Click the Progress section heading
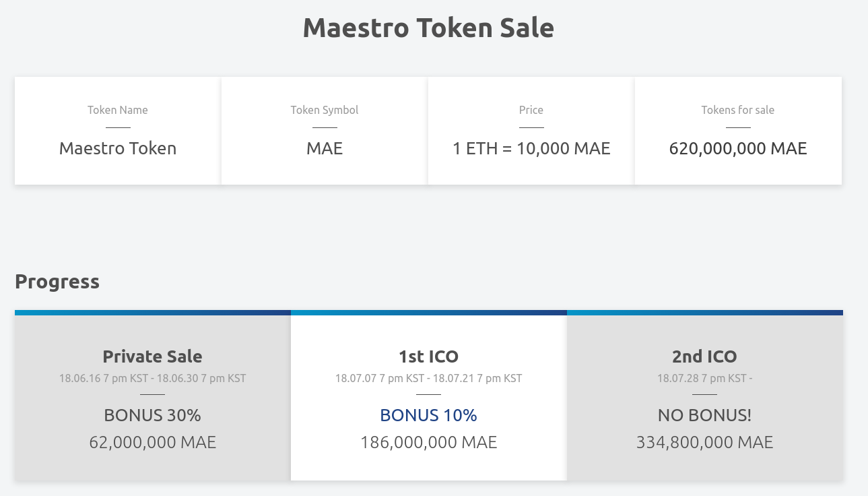The height and width of the screenshot is (496, 868). point(57,282)
